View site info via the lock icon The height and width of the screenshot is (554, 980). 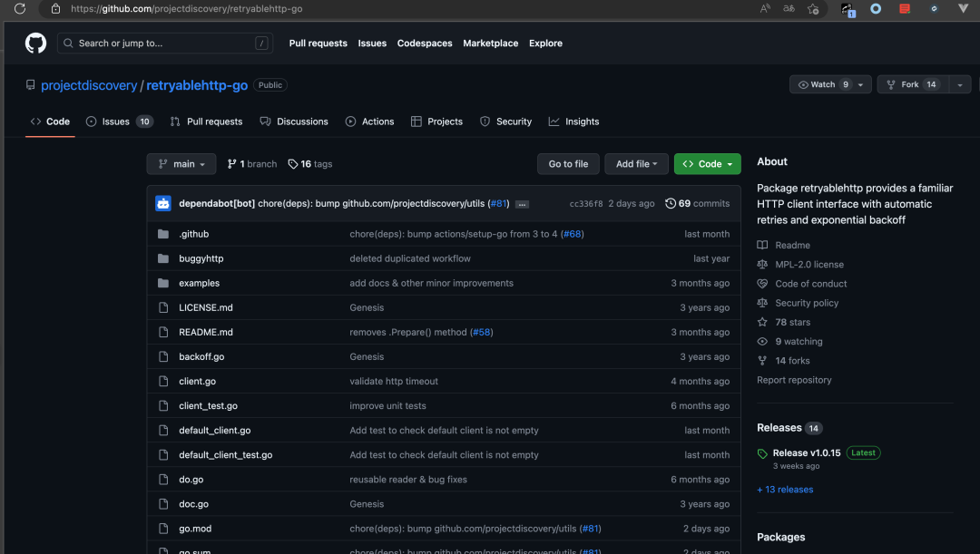pos(55,9)
